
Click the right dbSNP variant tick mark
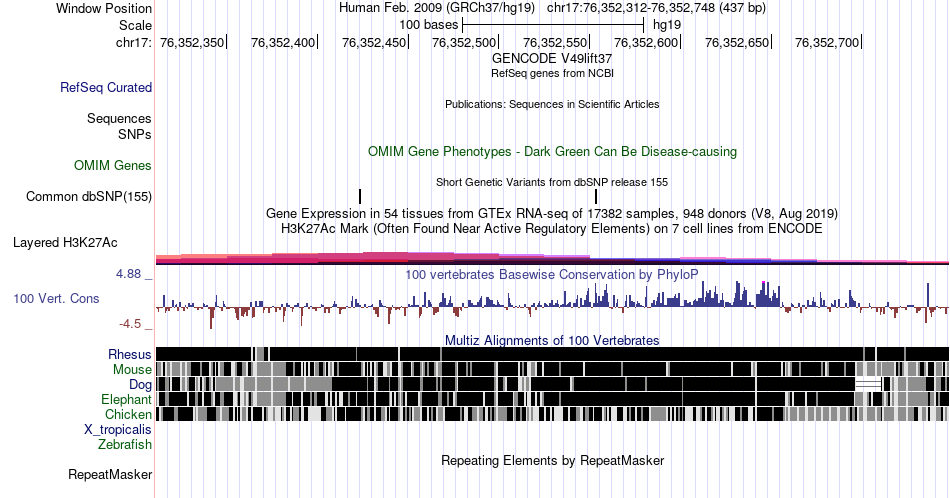click(x=596, y=196)
